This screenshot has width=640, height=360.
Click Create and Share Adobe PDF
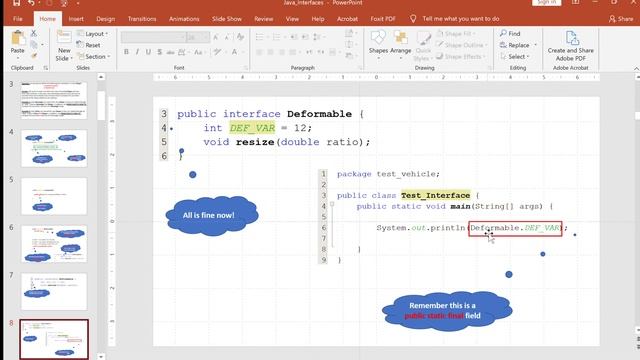[x=571, y=46]
